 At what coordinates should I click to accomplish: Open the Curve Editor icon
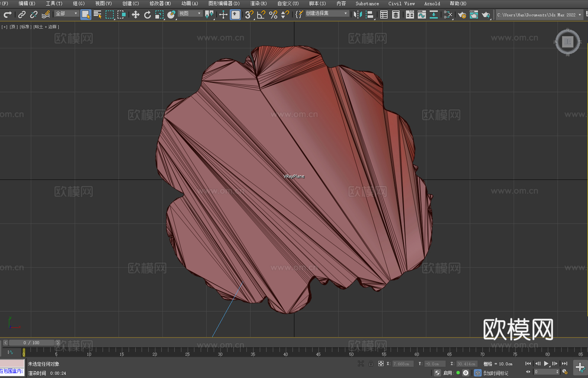coord(422,14)
